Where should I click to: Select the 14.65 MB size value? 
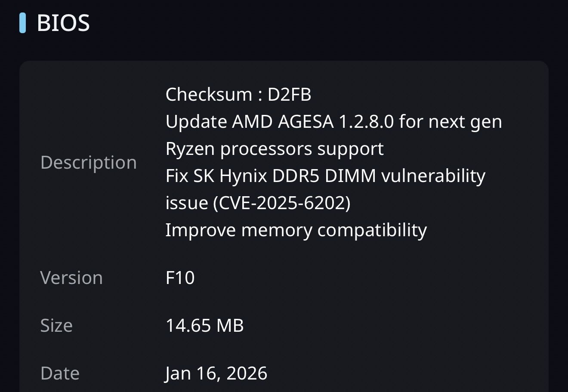(x=204, y=326)
